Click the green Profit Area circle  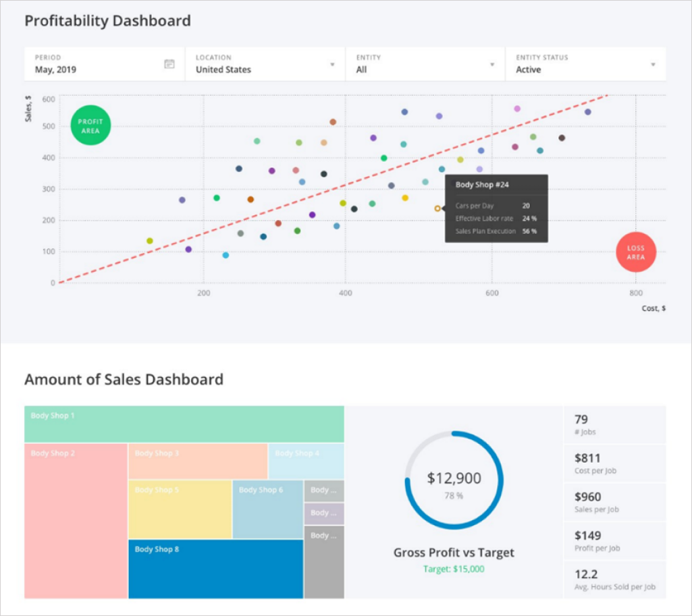coord(90,126)
